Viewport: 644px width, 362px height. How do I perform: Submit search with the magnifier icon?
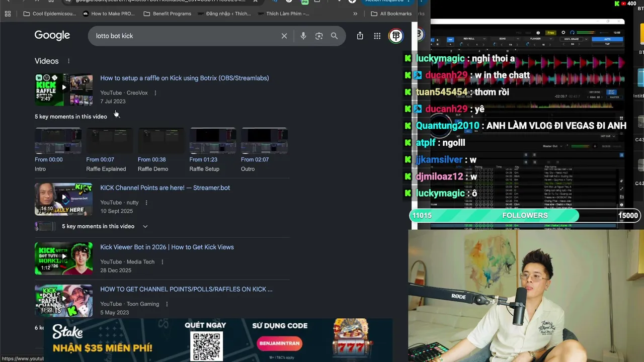334,36
